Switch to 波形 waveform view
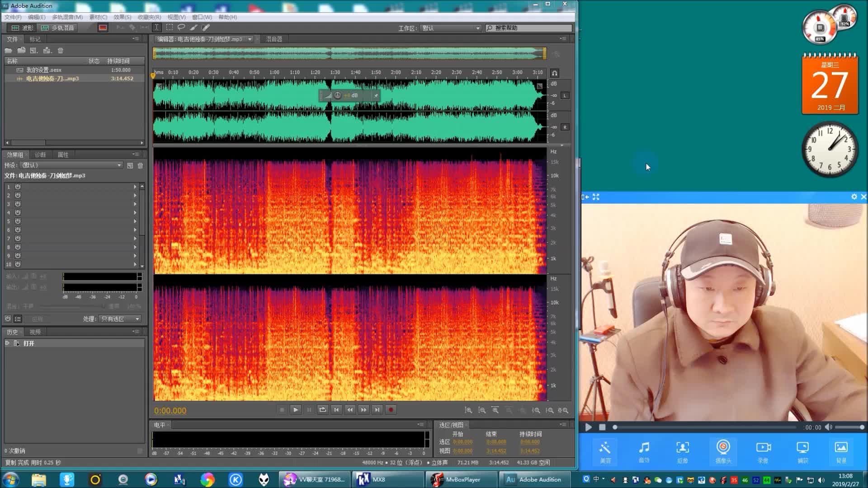This screenshot has height=488, width=868. [x=22, y=28]
